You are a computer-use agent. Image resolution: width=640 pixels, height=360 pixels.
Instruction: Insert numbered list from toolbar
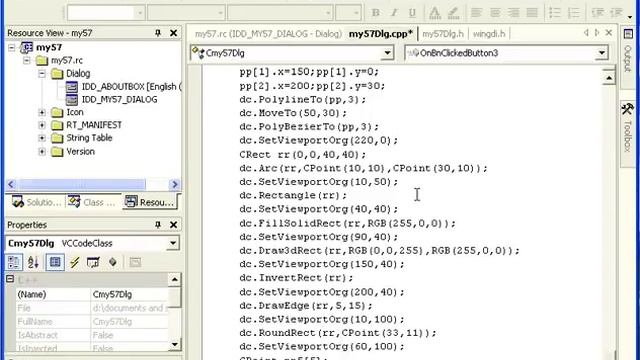pyautogui.click(x=573, y=13)
